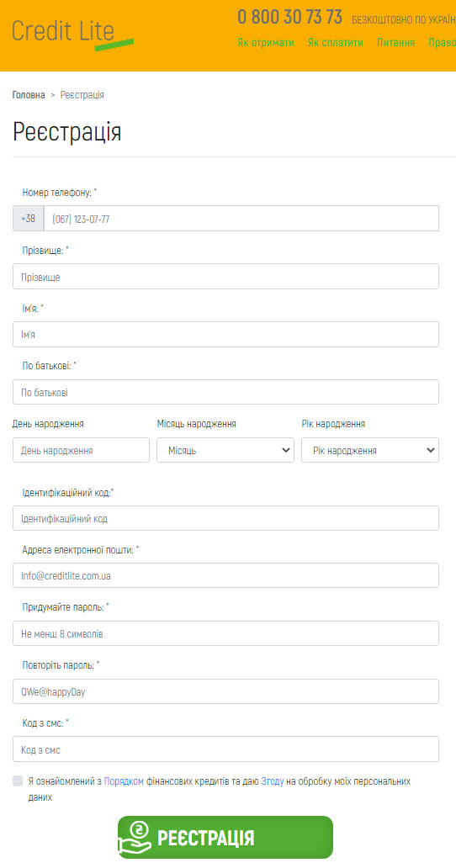Click the День народження input field

81,450
